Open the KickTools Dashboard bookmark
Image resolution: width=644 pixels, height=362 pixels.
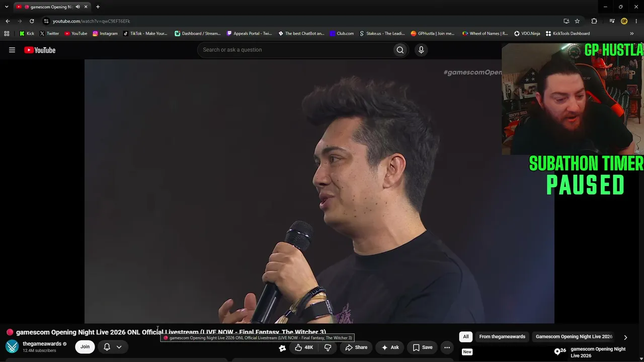click(x=568, y=34)
